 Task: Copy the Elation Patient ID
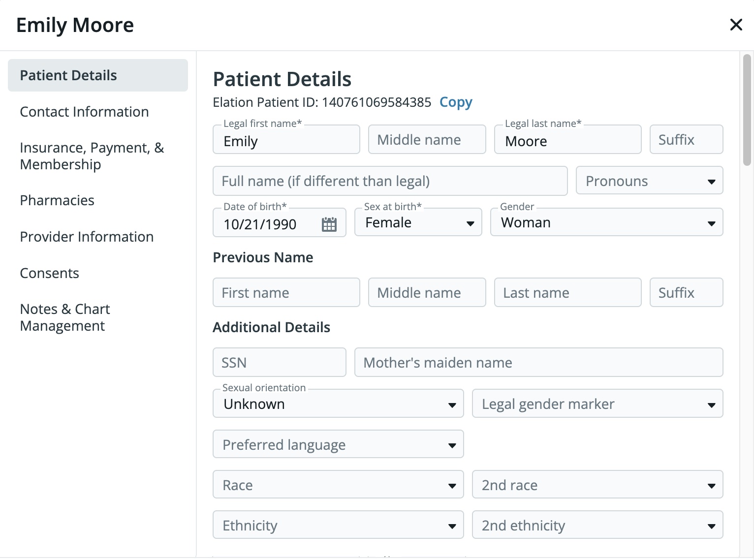[455, 102]
